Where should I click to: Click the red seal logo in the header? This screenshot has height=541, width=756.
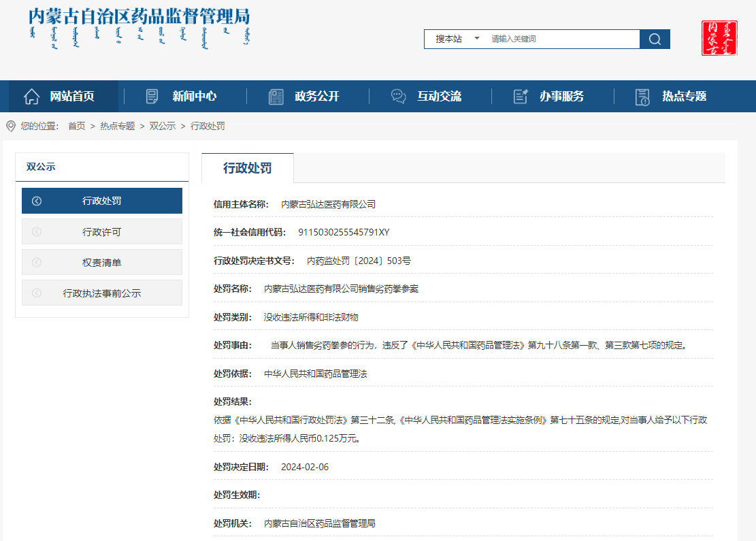(x=719, y=37)
